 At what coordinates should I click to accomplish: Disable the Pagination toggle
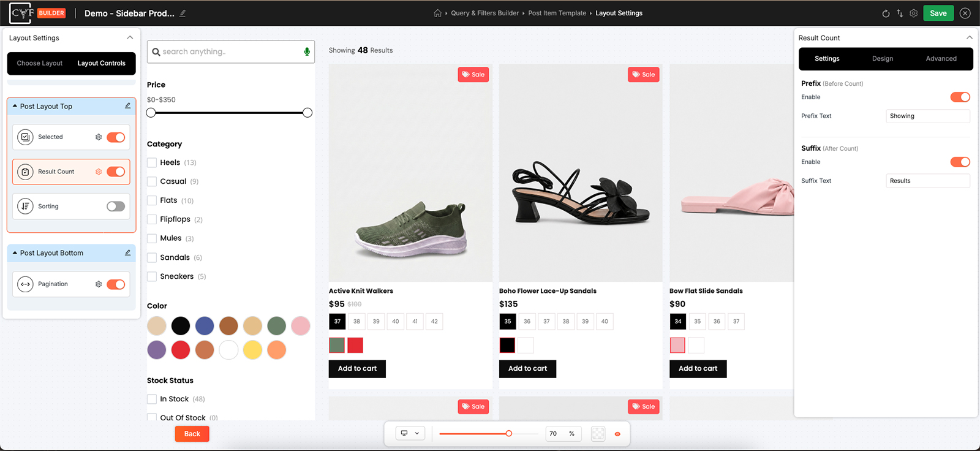(116, 284)
